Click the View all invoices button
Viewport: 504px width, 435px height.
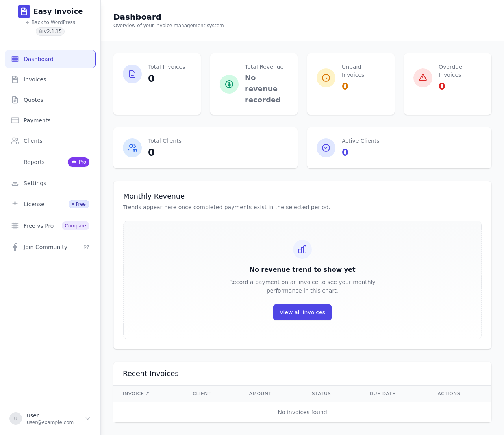(302, 312)
